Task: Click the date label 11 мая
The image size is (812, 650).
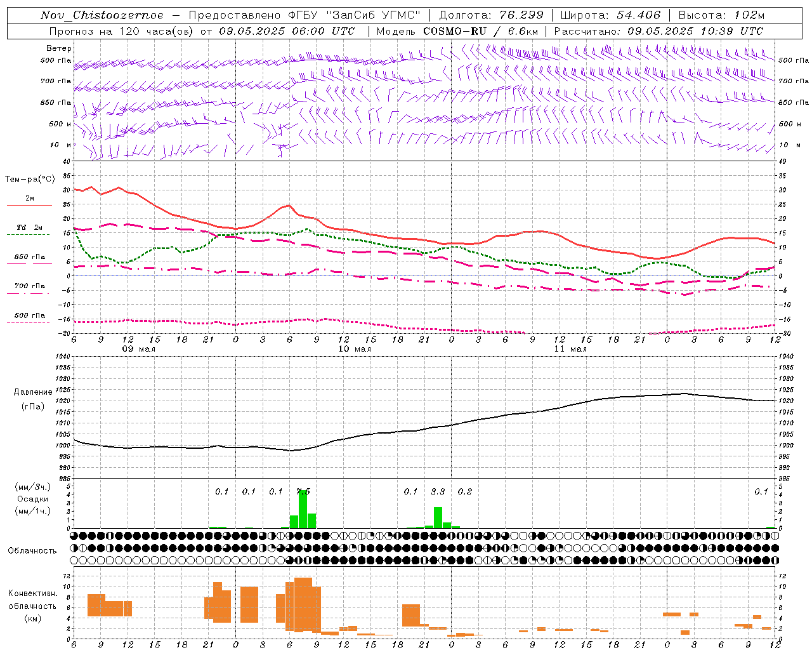Action: point(570,349)
